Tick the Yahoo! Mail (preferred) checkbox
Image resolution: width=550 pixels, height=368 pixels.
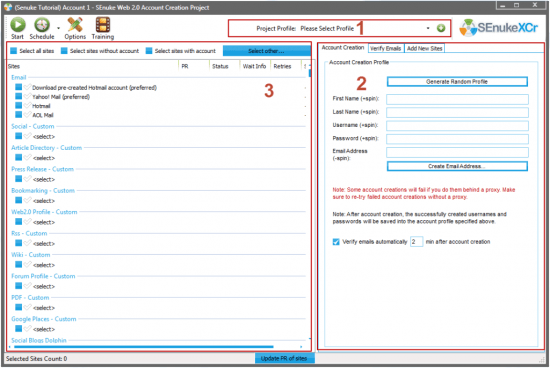click(19, 96)
